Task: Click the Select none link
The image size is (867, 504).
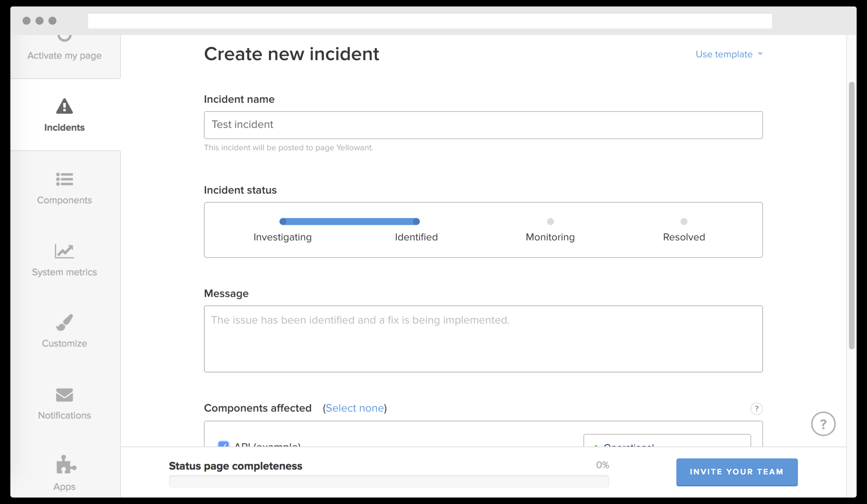Action: click(x=355, y=408)
